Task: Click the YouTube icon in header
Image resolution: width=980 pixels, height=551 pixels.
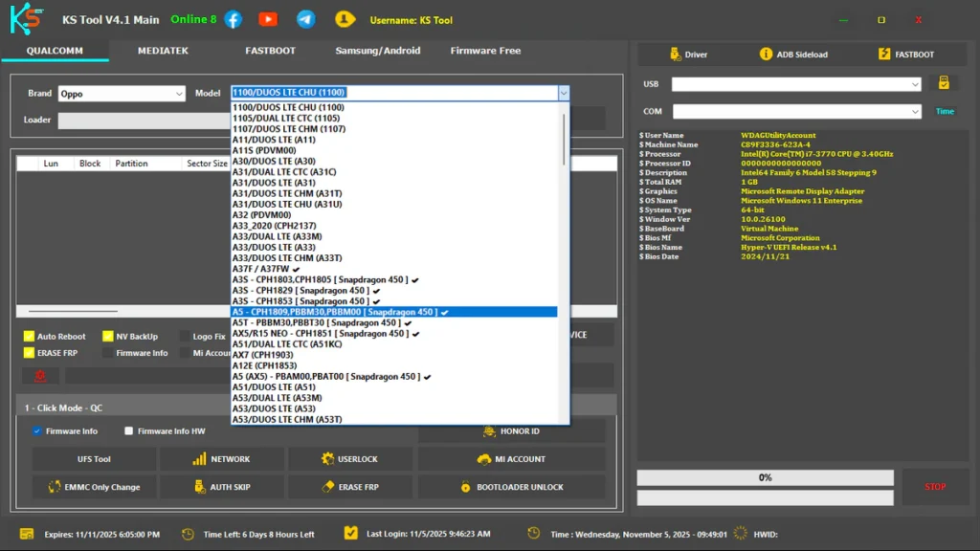Action: (268, 19)
